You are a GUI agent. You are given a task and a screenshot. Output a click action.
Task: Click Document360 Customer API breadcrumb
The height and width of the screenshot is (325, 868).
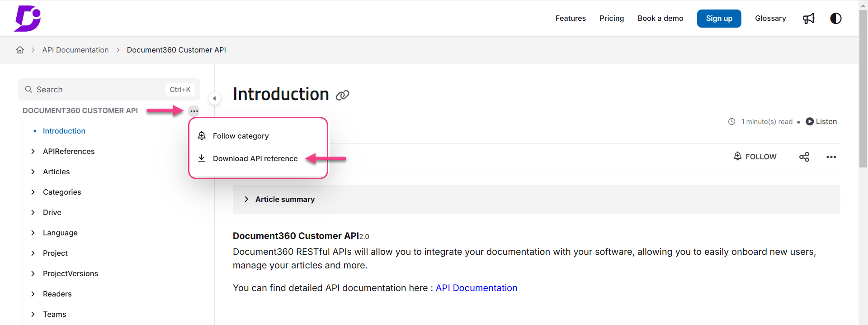coord(176,50)
